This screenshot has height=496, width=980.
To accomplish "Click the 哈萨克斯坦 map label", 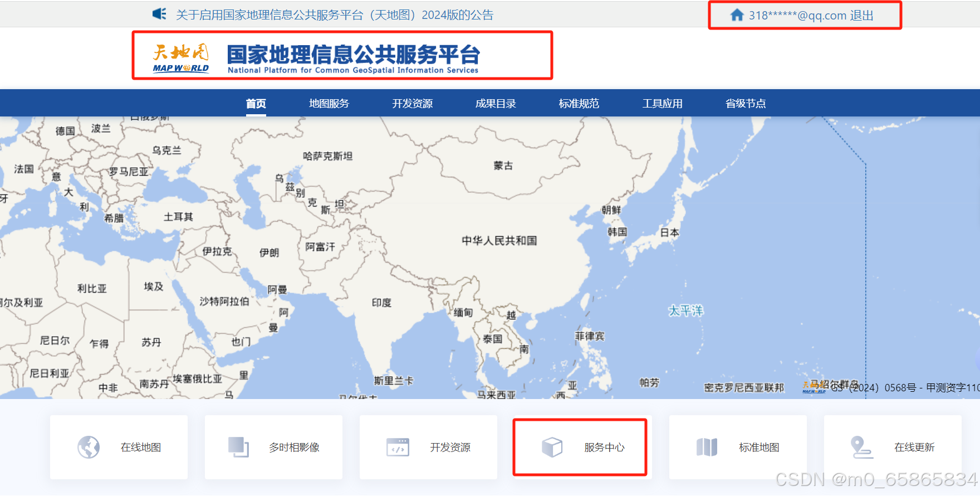I will [328, 156].
